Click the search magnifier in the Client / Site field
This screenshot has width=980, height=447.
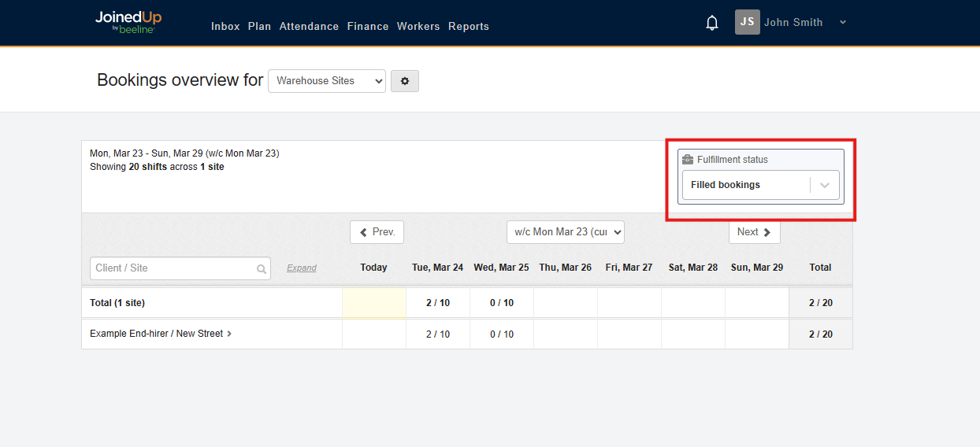pyautogui.click(x=262, y=269)
